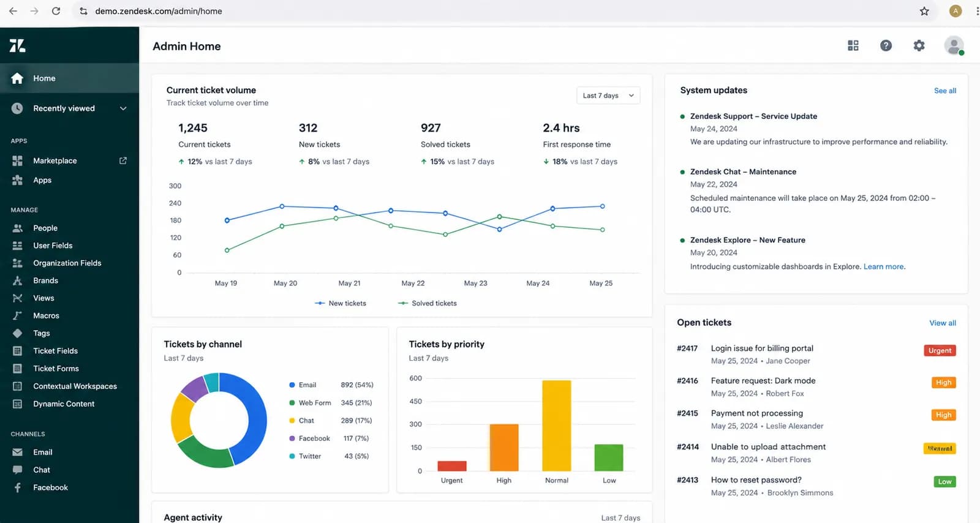Screen dimensions: 980x523
Task: Open the Chat channel item
Action: [x=42, y=470]
